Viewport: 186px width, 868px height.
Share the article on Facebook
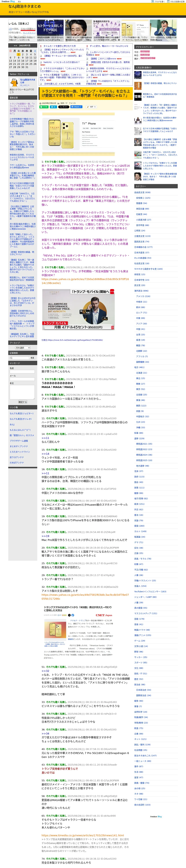pyautogui.click(x=76, y=107)
